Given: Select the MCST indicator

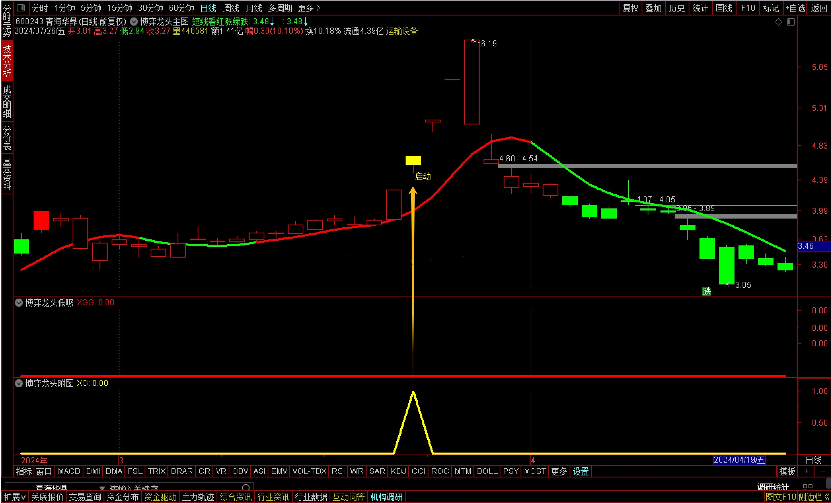Looking at the screenshot, I should pos(535,471).
